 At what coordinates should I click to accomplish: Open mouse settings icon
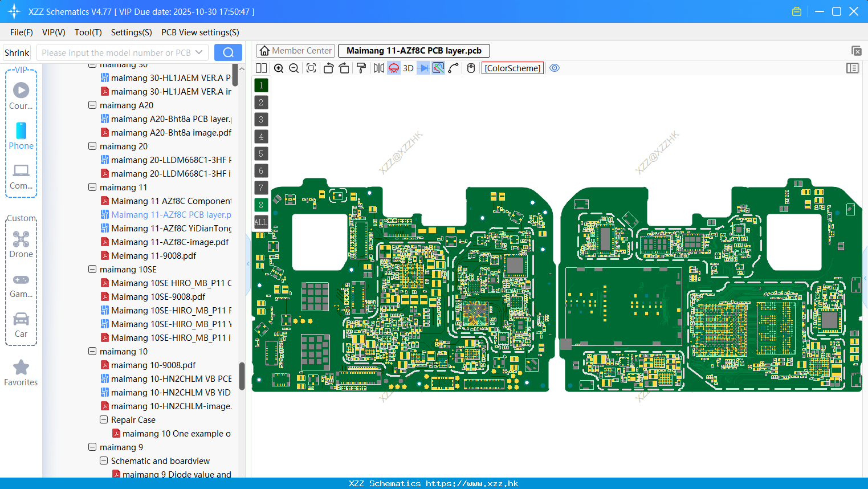pyautogui.click(x=471, y=68)
